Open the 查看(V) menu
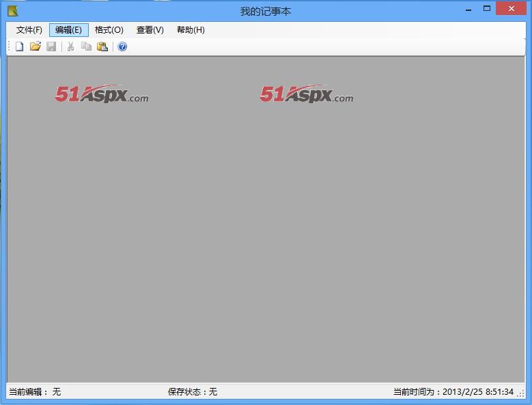This screenshot has height=405, width=532. pyautogui.click(x=150, y=30)
